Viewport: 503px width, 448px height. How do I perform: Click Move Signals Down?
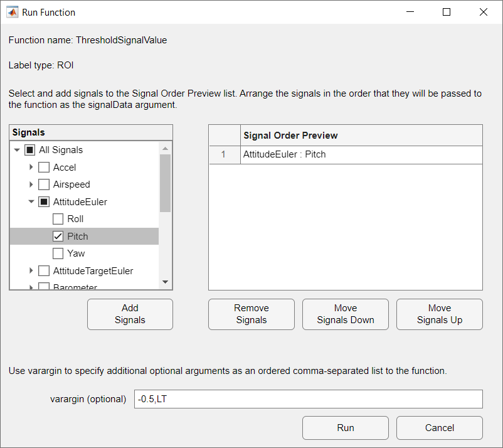coord(345,314)
